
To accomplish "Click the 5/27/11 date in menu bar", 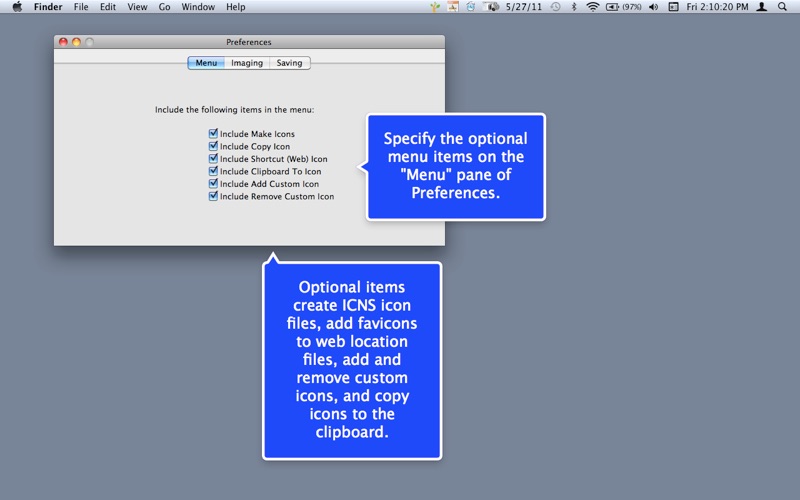I will pyautogui.click(x=523, y=7).
